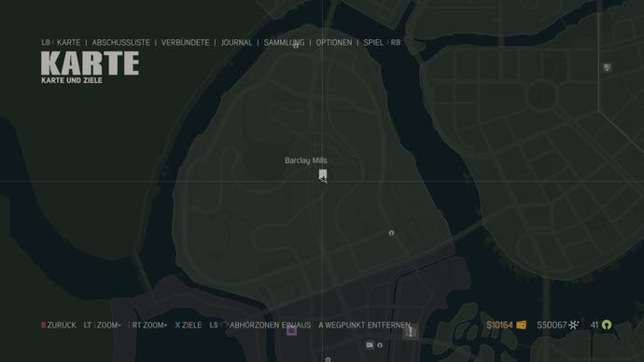Switch to the Verbündete tab
This screenshot has height=362, width=644.
point(185,42)
